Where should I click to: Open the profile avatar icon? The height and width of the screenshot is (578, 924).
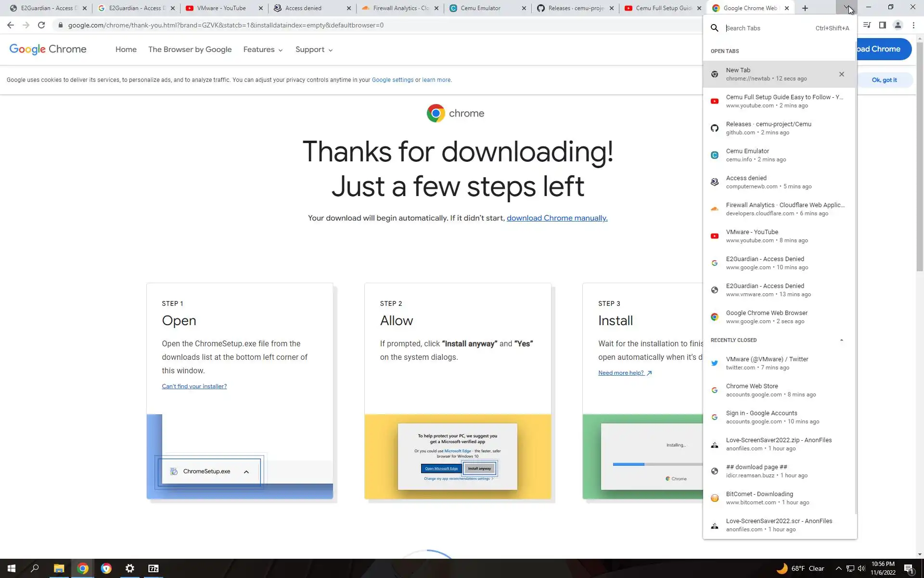coord(898,25)
